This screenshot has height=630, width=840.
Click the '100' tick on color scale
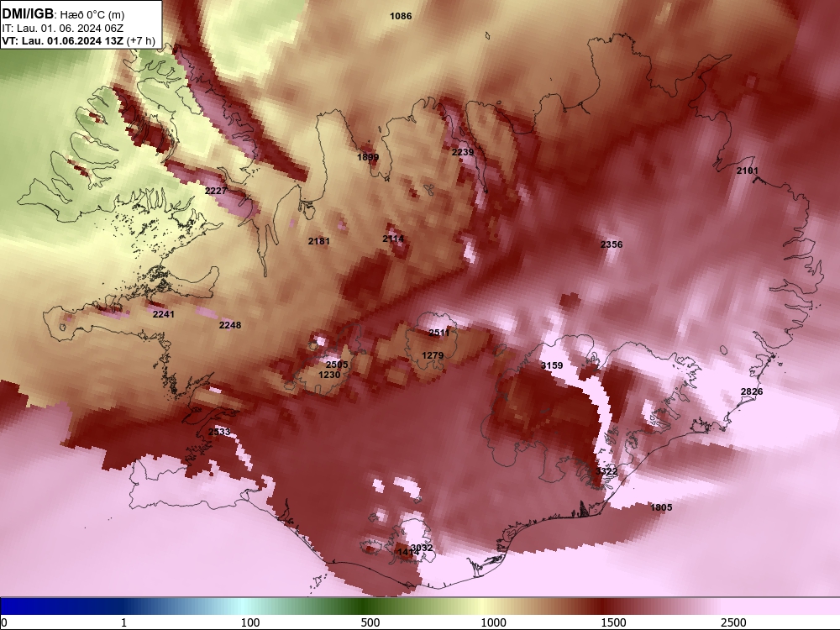250,622
